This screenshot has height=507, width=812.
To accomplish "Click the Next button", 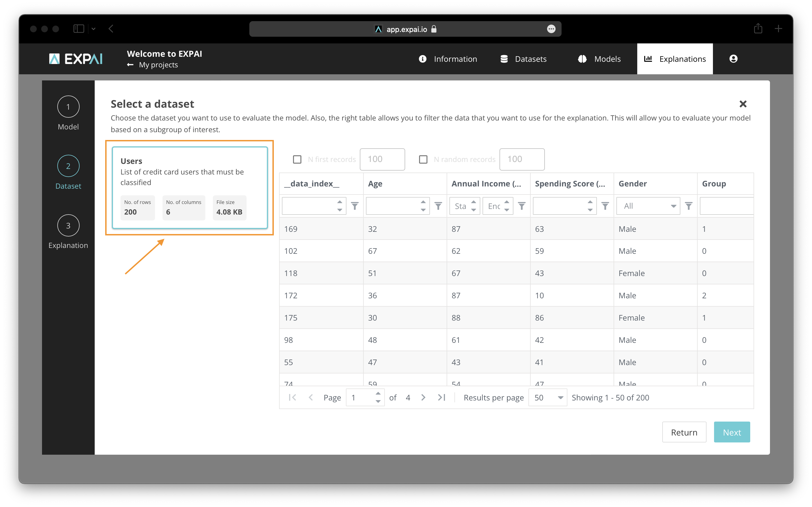I will pyautogui.click(x=732, y=432).
